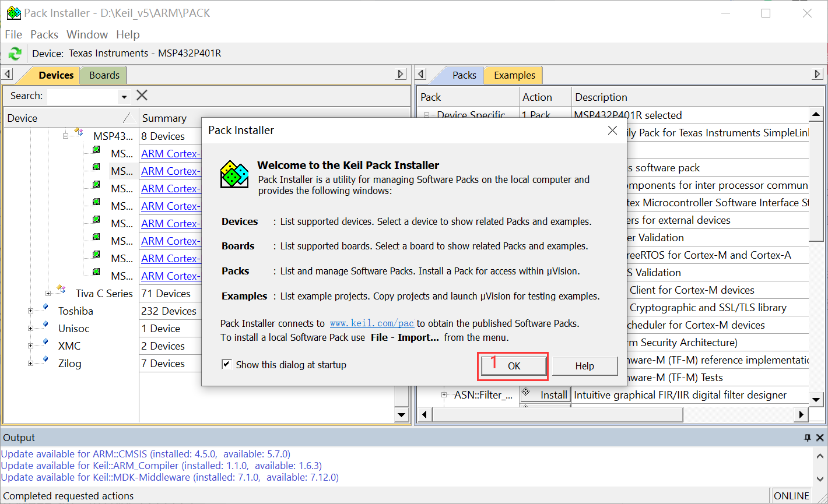The width and height of the screenshot is (828, 504).
Task: Sort by the Device column header
Action: [71, 118]
